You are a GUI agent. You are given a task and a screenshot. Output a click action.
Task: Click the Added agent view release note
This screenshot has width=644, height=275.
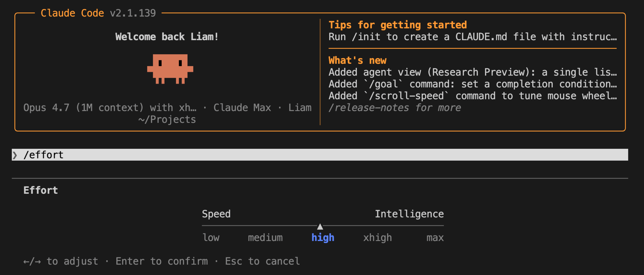[x=473, y=72]
